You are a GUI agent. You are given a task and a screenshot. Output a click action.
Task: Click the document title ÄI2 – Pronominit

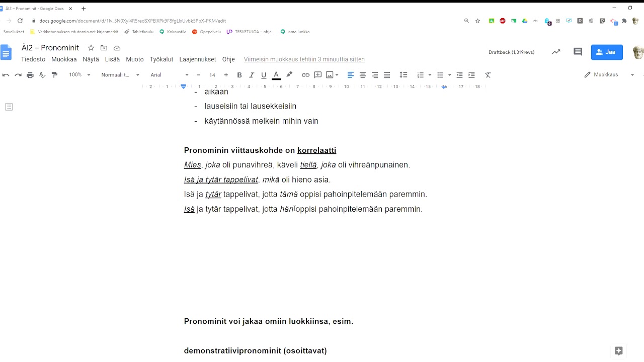click(50, 48)
